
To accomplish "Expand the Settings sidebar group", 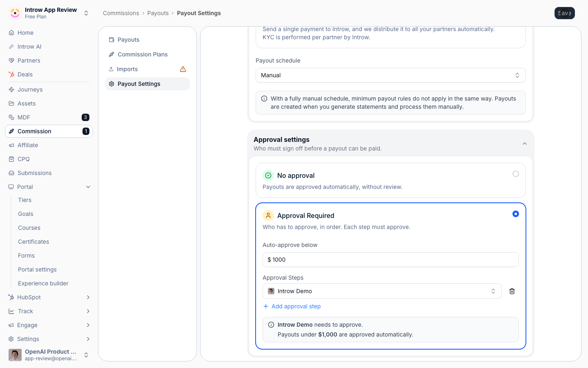I will pyautogui.click(x=88, y=339).
